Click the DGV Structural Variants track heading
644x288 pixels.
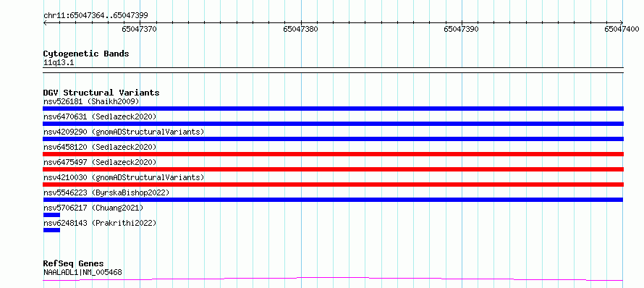(101, 93)
